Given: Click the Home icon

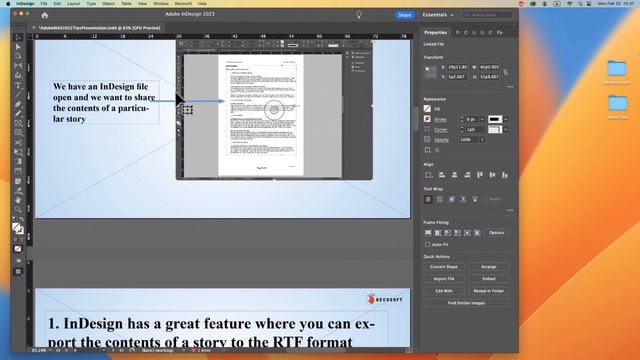Looking at the screenshot, I should tap(44, 15).
